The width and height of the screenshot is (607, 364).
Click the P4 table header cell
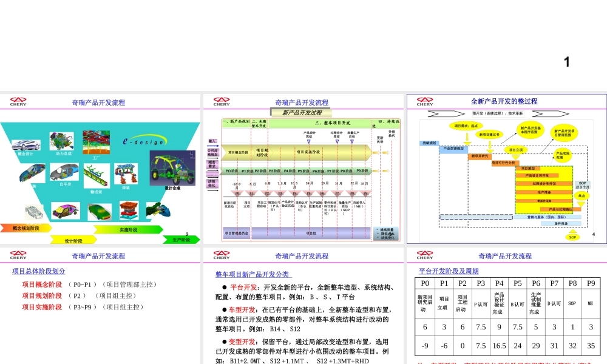tap(499, 283)
